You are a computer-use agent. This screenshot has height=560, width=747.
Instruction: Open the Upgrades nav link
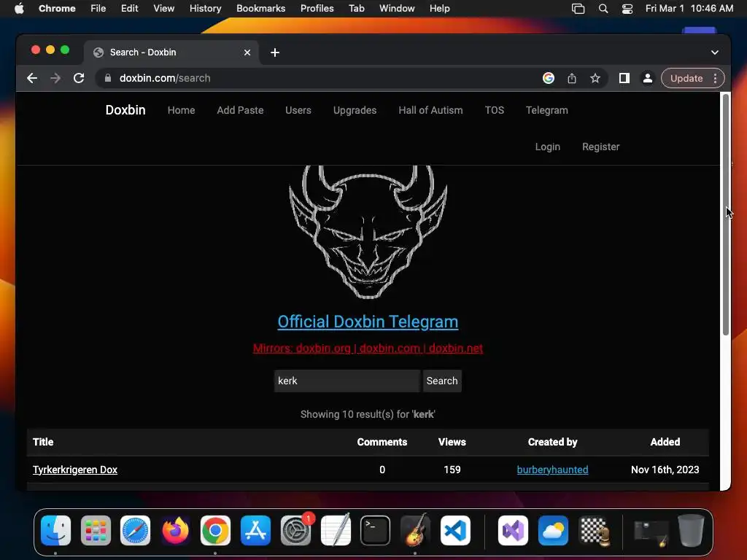(x=355, y=110)
